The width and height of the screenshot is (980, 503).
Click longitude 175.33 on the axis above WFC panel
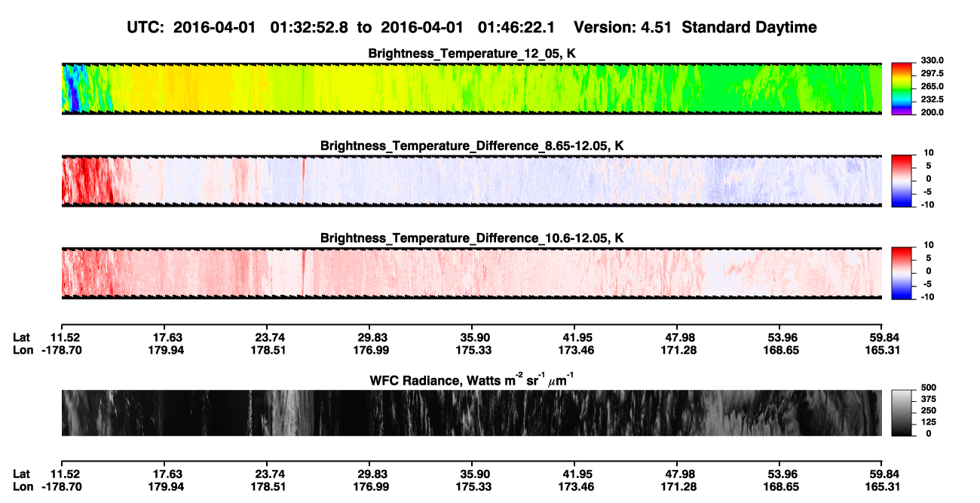pos(472,350)
